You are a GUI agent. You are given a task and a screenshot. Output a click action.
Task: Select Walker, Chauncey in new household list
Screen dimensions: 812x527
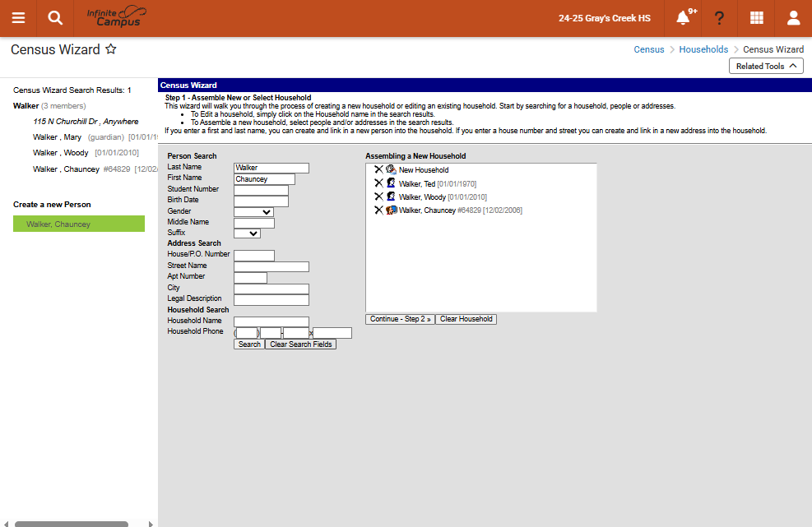[460, 210]
